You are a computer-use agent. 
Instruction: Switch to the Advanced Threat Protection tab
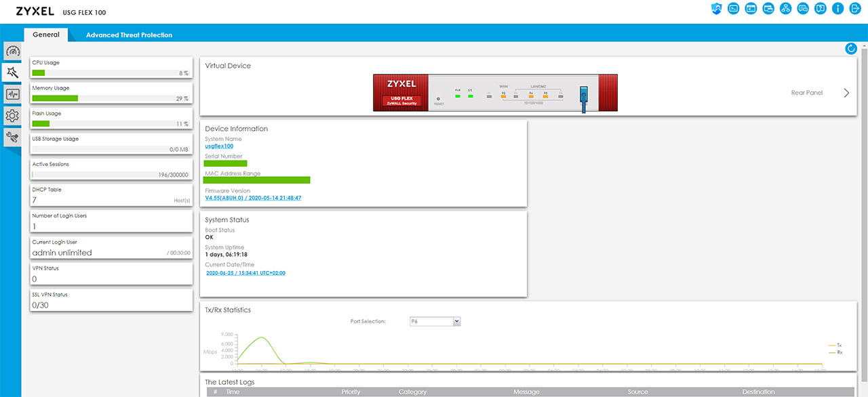(x=129, y=35)
